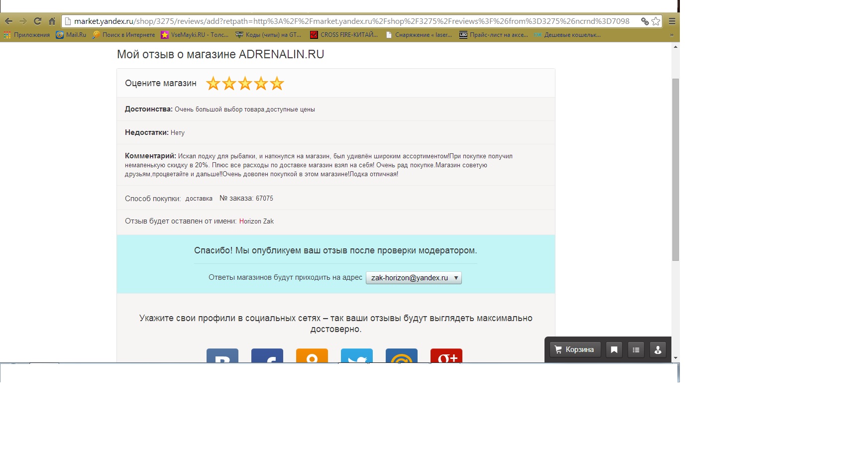Click the Недостатки value Нету
This screenshot has width=868, height=455.
pos(178,133)
